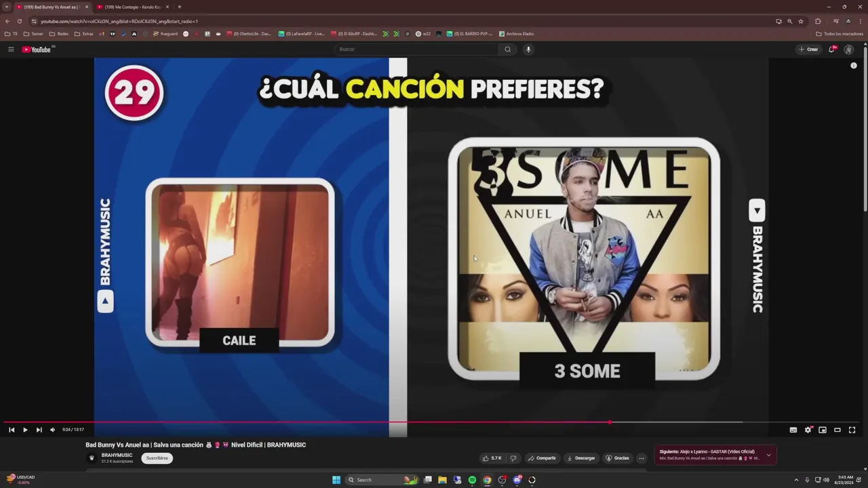The image size is (868, 488).
Task: Click the YouTube search magnifier button
Action: pyautogui.click(x=507, y=49)
